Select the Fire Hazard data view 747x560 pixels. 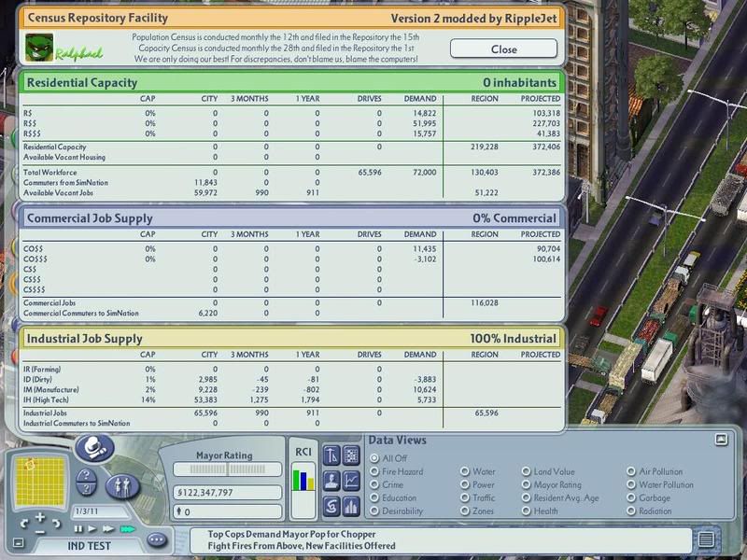pos(374,471)
